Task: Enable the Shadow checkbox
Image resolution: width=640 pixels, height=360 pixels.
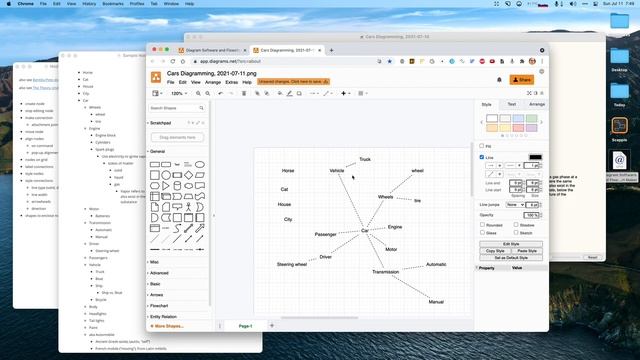Action: (x=516, y=225)
